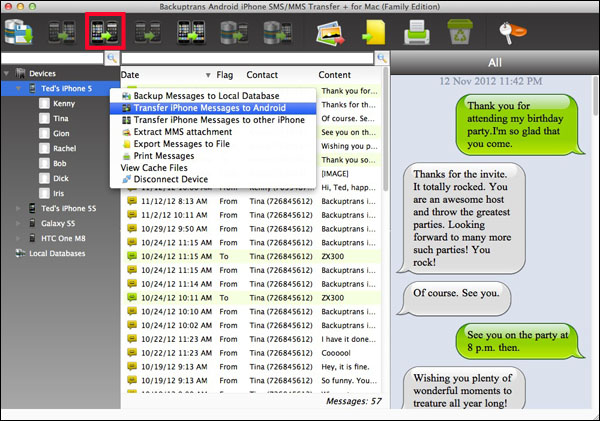The image size is (600, 421).
Task: Click the green recycle bin delete icon
Action: click(460, 32)
